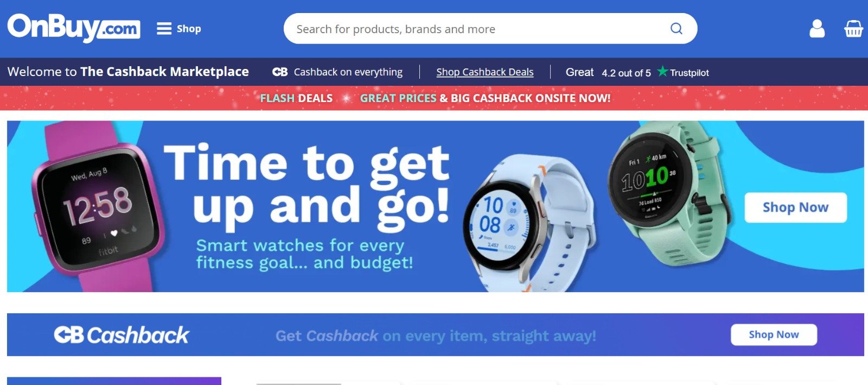The height and width of the screenshot is (385, 868).
Task: Click the CB cashback icon in navy bar
Action: click(280, 72)
